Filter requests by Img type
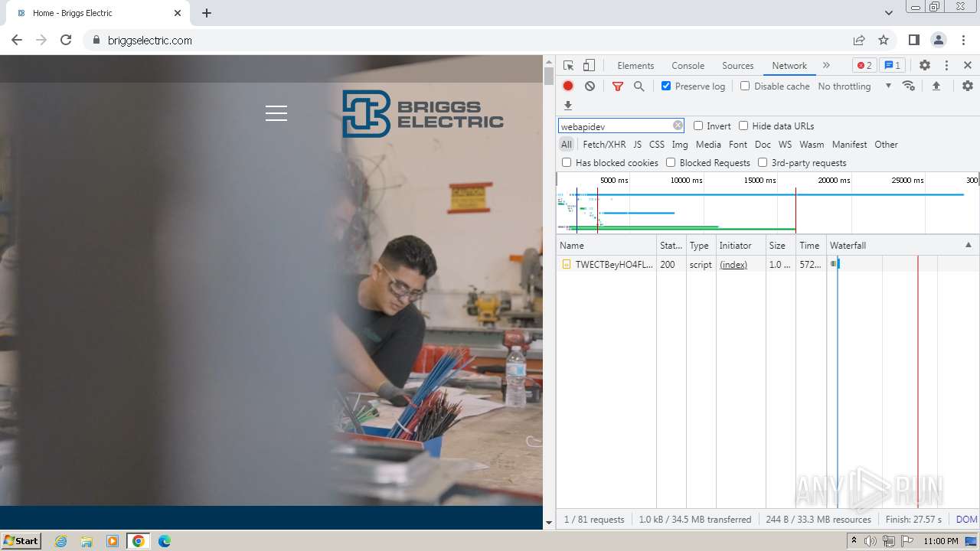This screenshot has width=980, height=551. [x=680, y=144]
